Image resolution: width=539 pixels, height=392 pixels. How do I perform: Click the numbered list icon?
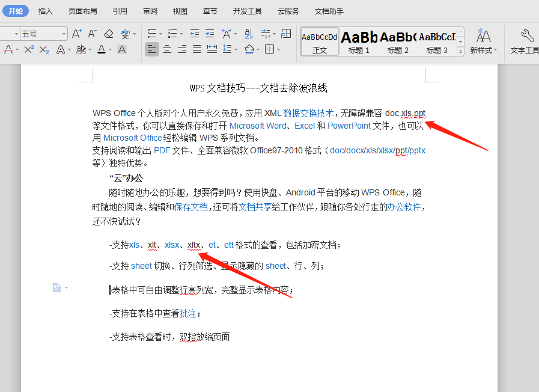pyautogui.click(x=172, y=34)
